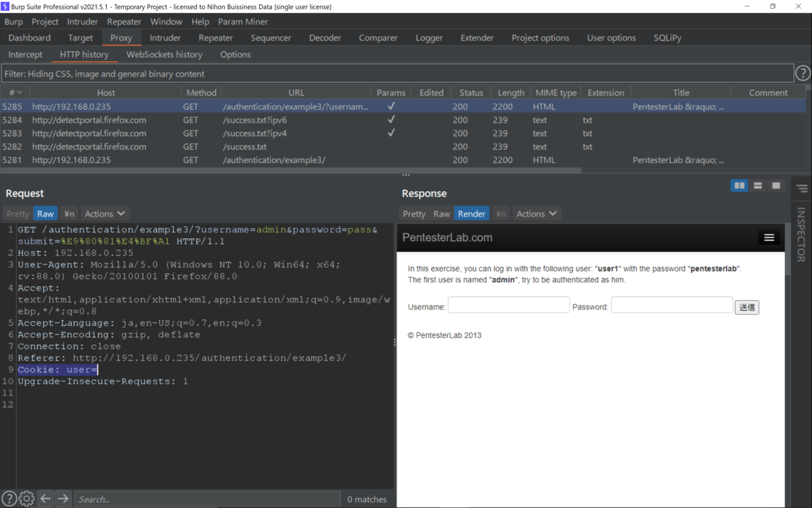Open the hamburger menu in rendered page
Viewport: 812px width, 508px height.
[769, 238]
